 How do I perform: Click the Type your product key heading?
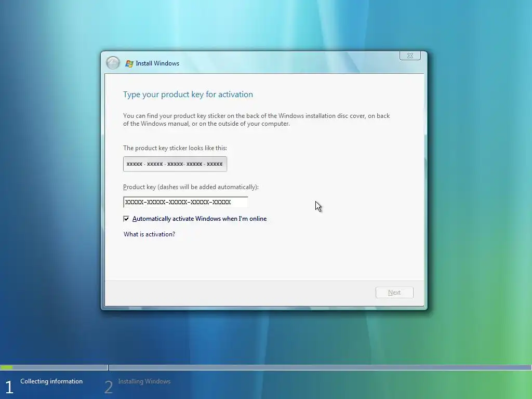(x=188, y=95)
